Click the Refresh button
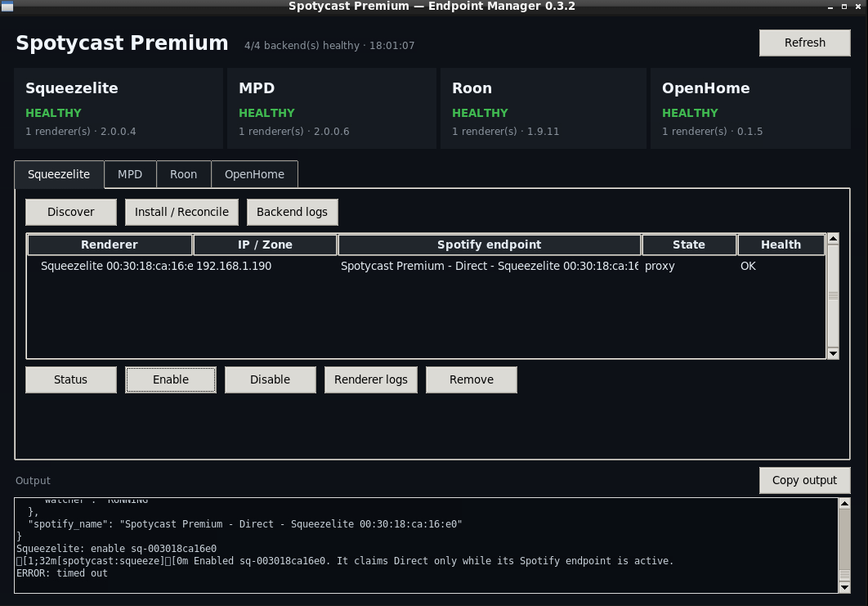868x606 pixels. pyautogui.click(x=804, y=43)
